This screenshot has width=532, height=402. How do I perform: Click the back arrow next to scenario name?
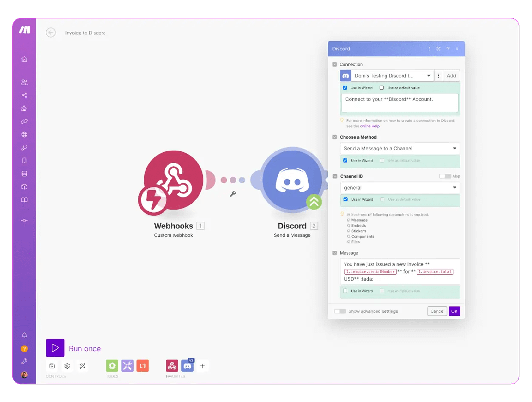51,33
